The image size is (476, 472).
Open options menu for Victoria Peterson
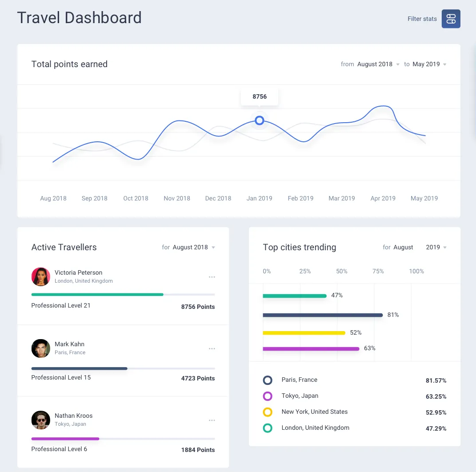pos(212,277)
